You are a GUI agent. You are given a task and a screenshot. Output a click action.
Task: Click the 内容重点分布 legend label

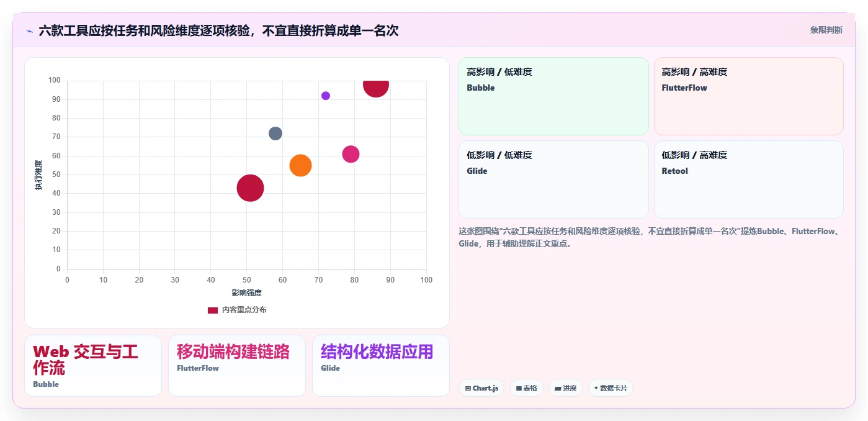point(244,310)
